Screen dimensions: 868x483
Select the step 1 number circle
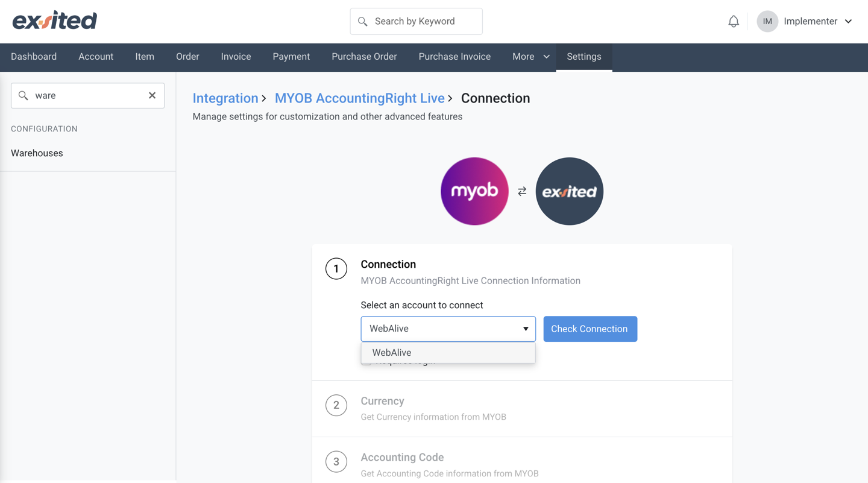tap(336, 269)
